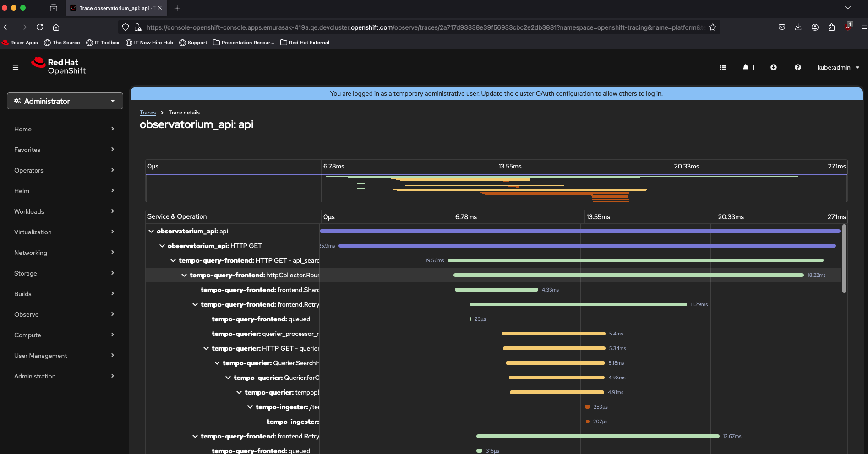The image size is (868, 454).
Task: Open the Administrator perspective switcher
Action: [65, 101]
